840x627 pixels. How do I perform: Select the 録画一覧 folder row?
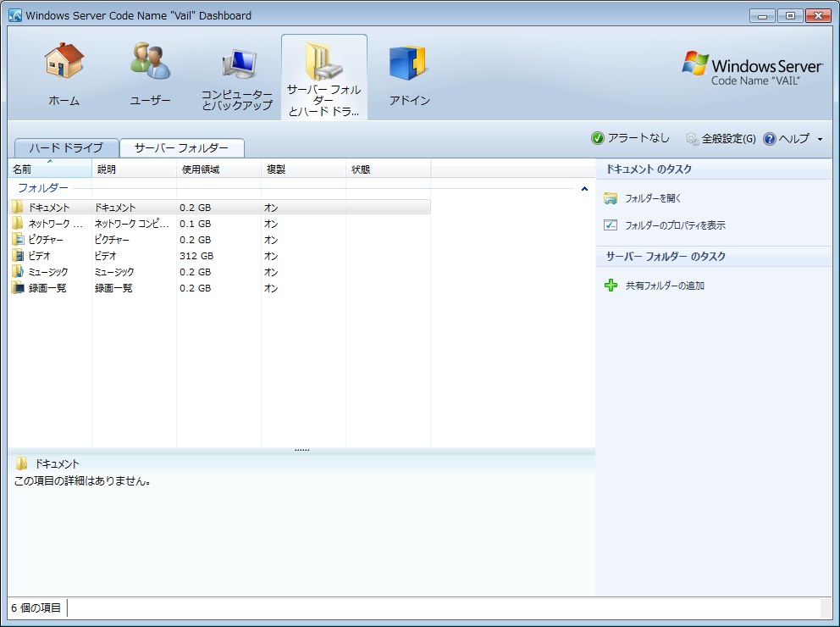[x=47, y=288]
